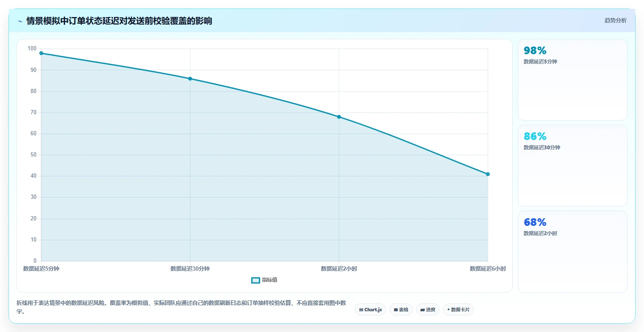Image resolution: width=644 pixels, height=332 pixels.
Task: Click the 指标值 legend text
Action: [x=269, y=280]
